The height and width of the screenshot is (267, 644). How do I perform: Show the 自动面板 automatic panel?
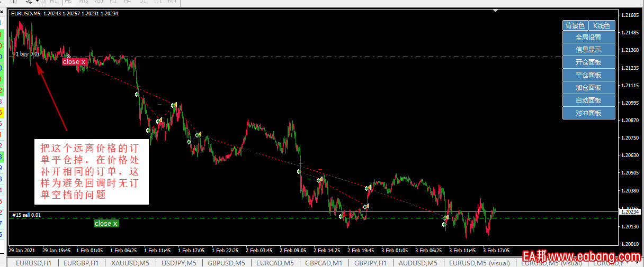(588, 100)
